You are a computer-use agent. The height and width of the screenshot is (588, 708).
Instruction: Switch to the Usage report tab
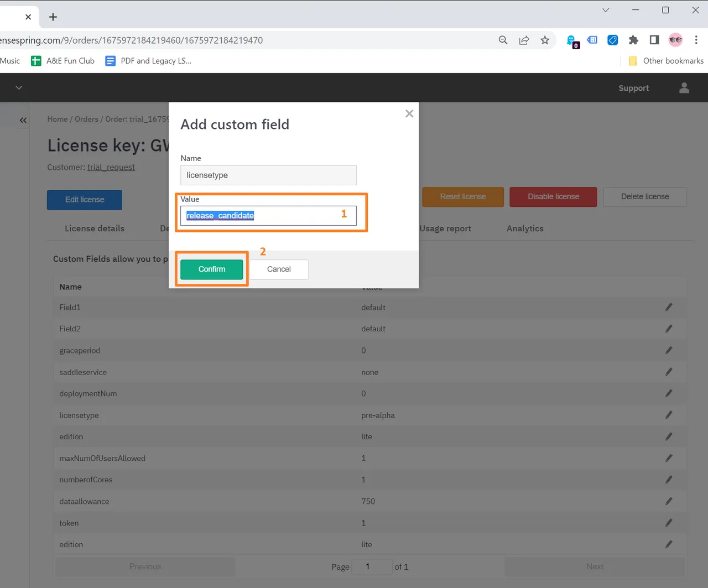(x=445, y=228)
